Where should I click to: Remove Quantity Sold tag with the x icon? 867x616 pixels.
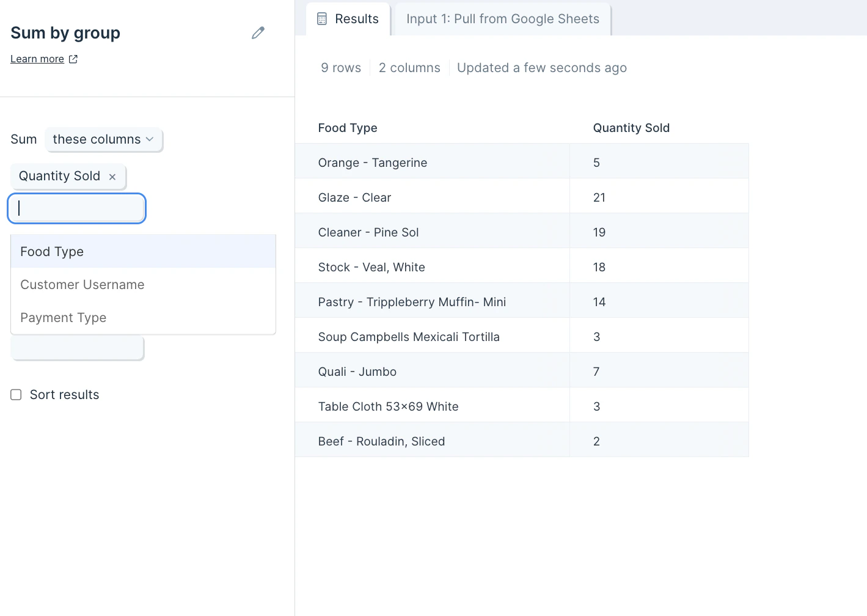coord(112,177)
